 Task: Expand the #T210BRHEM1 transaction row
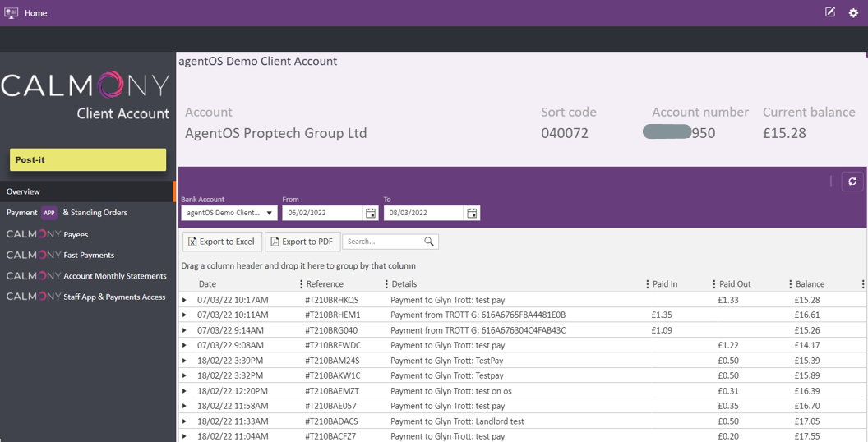coord(184,315)
